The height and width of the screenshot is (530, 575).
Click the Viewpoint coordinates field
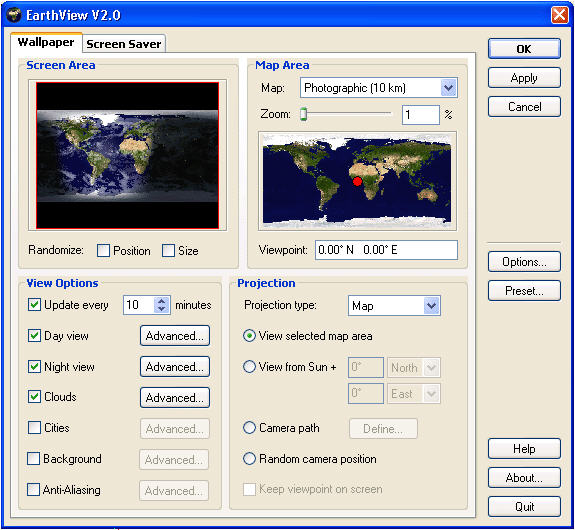(386, 250)
